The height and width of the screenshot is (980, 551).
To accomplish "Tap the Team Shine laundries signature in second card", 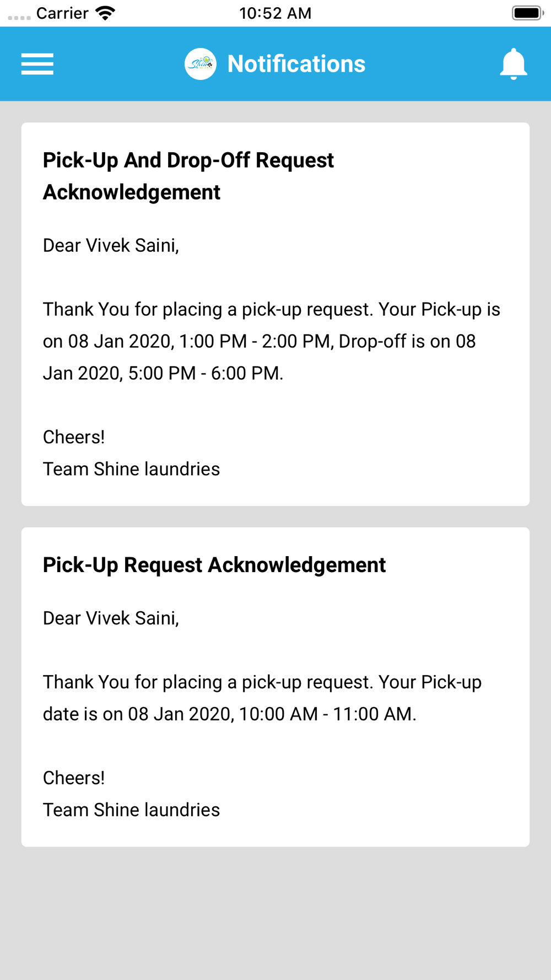I will pyautogui.click(x=131, y=810).
